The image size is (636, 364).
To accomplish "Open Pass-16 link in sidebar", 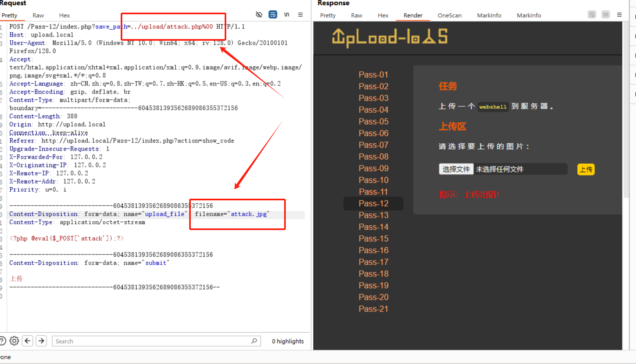I will click(x=373, y=250).
